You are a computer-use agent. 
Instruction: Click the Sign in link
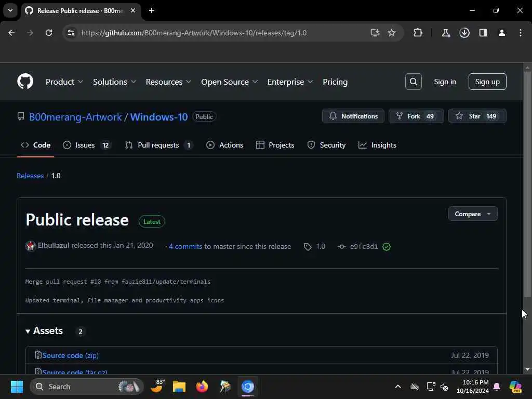[x=445, y=82]
